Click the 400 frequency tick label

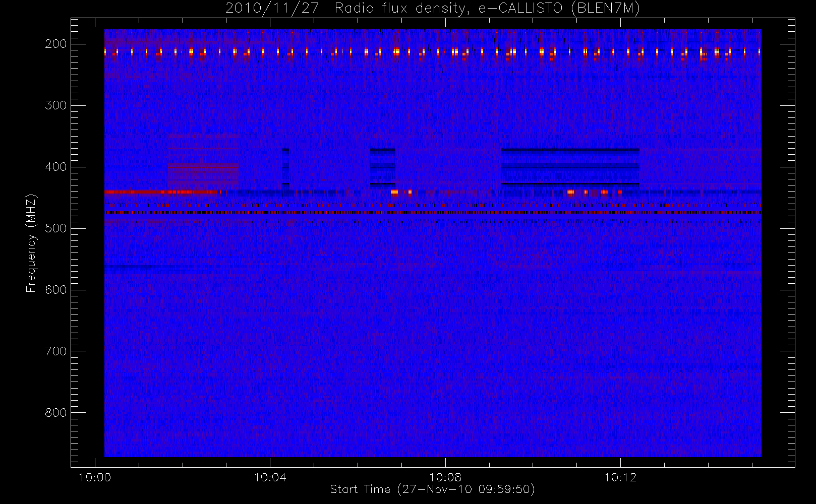pos(55,167)
